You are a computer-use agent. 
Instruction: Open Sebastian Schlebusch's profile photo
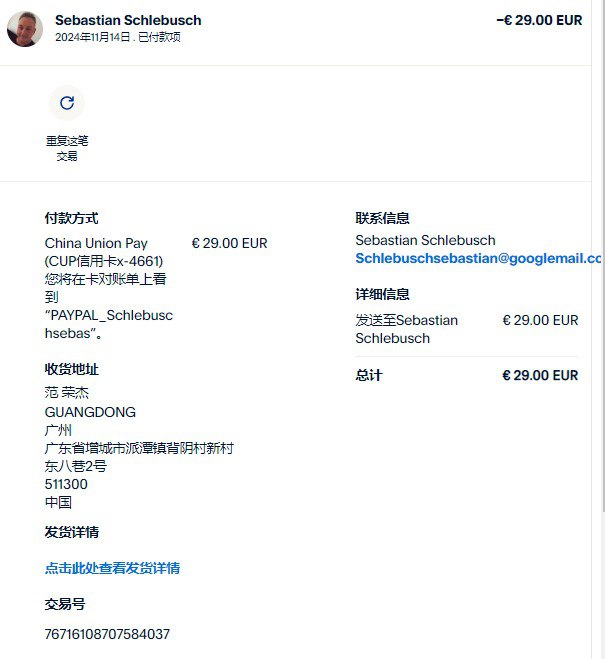click(25, 29)
